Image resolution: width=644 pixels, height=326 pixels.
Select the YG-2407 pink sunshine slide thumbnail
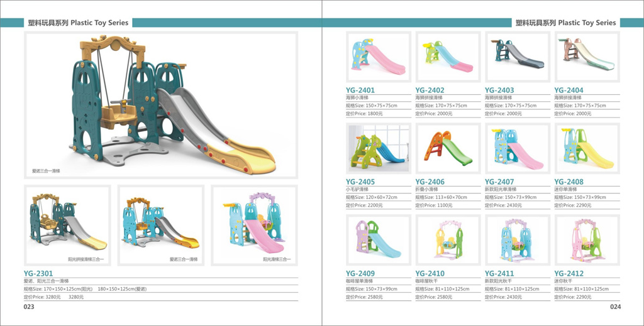coord(518,148)
